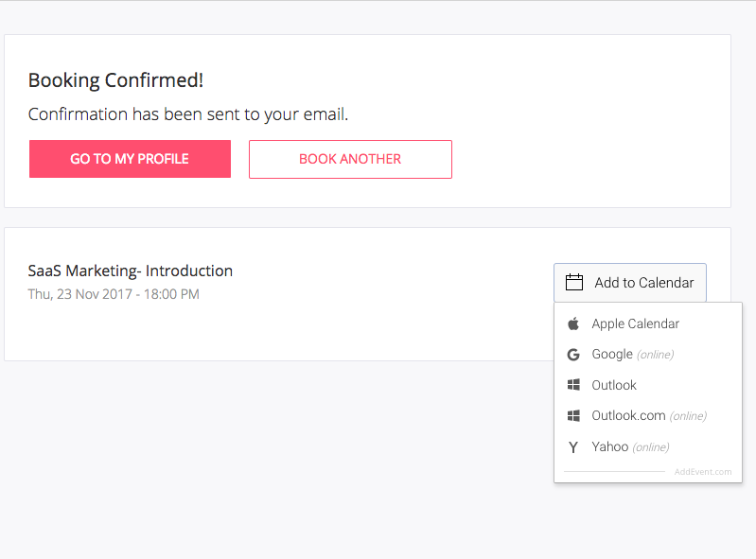Select Apple Calendar from the list
The width and height of the screenshot is (756, 559).
[x=635, y=323]
